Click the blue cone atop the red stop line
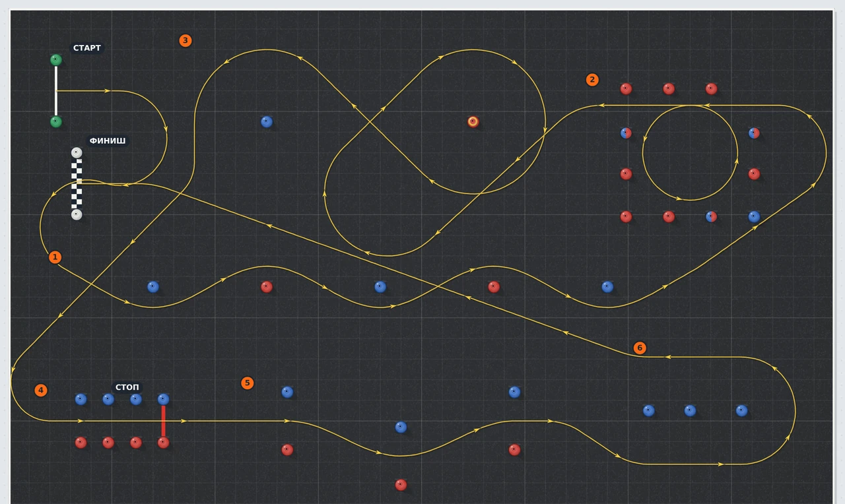 (164, 399)
